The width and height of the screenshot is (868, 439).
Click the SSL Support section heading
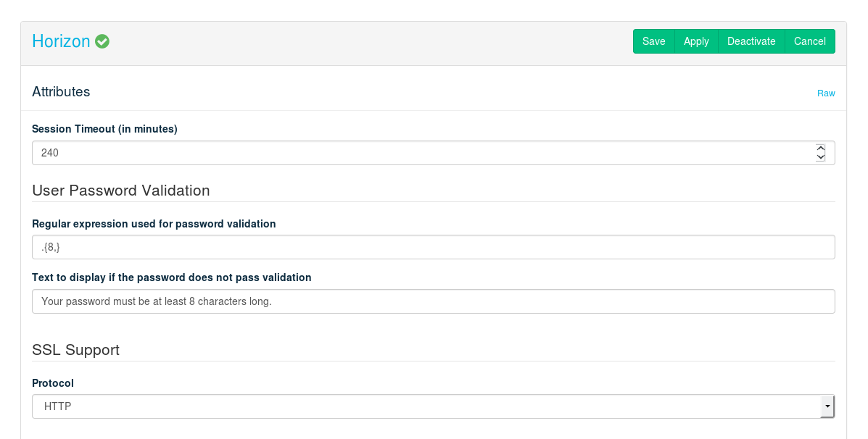75,350
